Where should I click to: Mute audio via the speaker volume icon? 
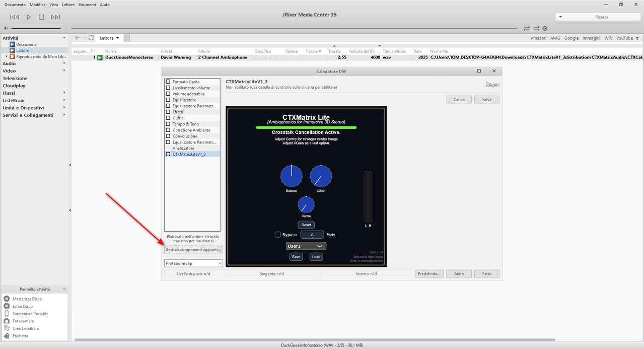pos(6,28)
